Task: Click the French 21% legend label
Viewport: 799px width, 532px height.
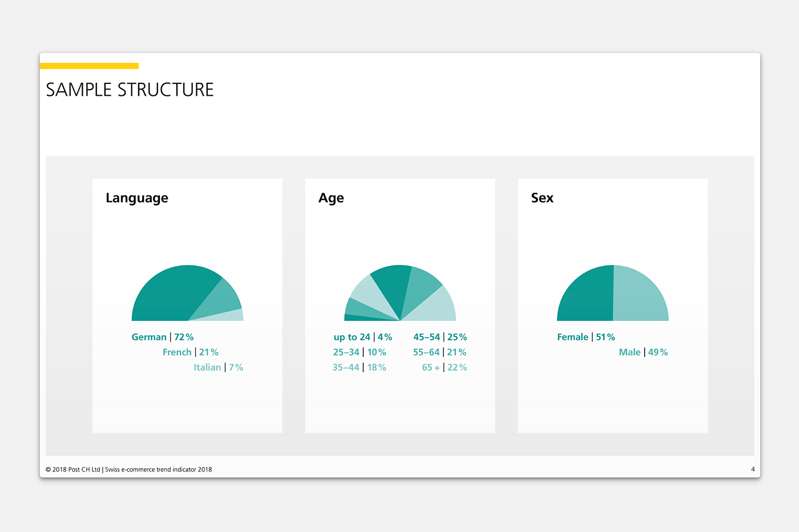Action: tap(191, 352)
